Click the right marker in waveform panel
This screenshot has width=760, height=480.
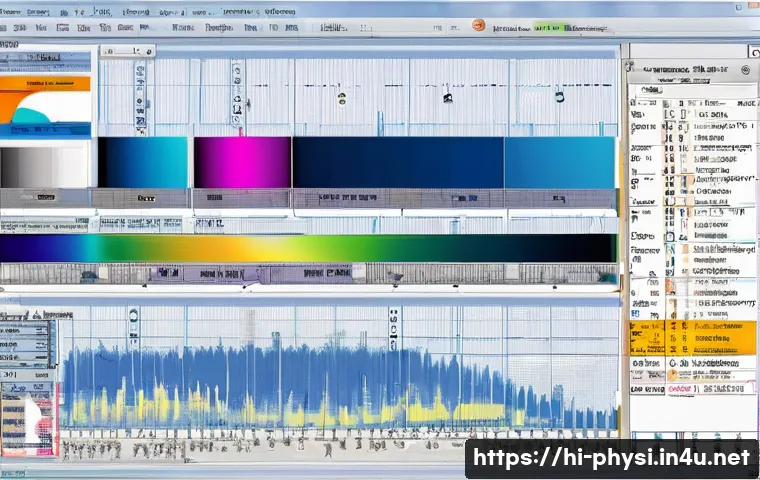tap(394, 327)
